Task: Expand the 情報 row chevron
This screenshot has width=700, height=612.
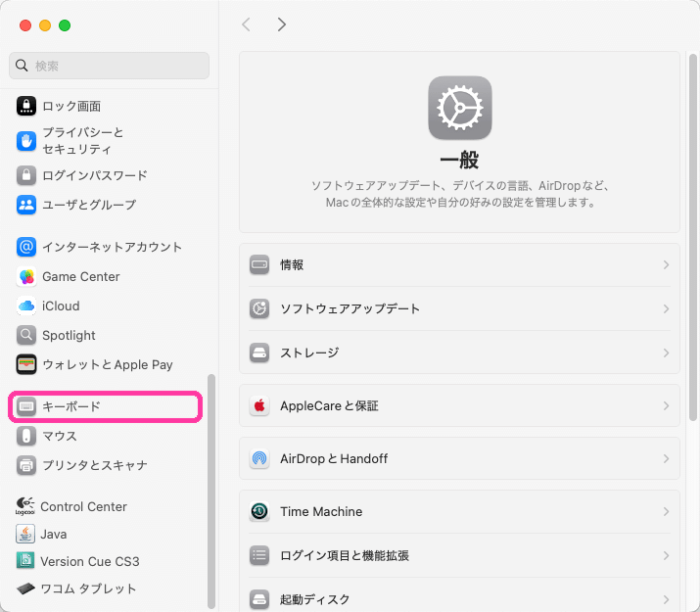Action: 666,264
